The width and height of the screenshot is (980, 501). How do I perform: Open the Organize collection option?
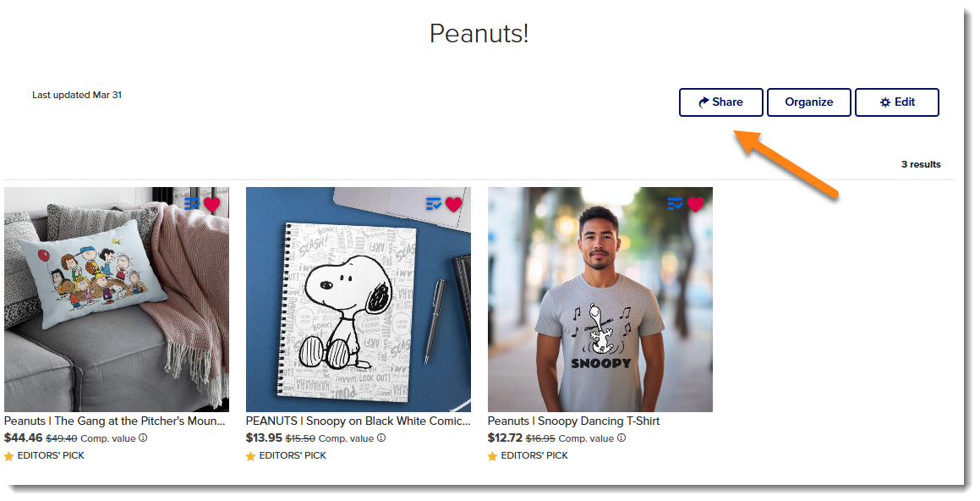[808, 102]
